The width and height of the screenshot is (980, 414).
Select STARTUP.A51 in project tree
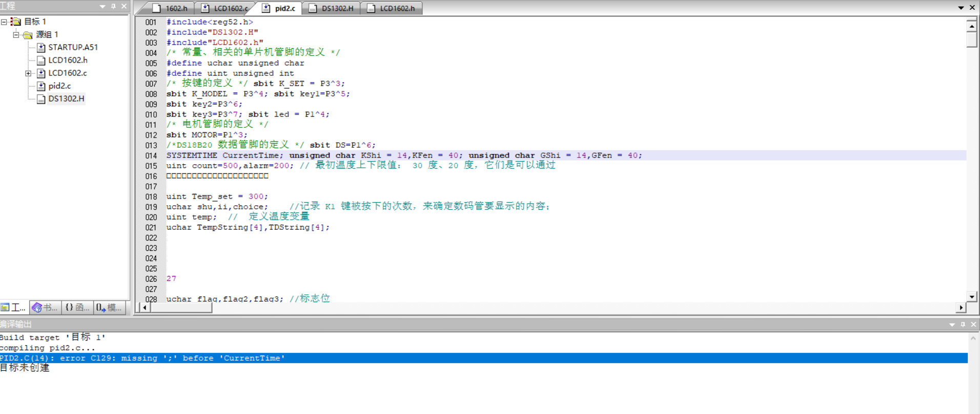[x=73, y=47]
